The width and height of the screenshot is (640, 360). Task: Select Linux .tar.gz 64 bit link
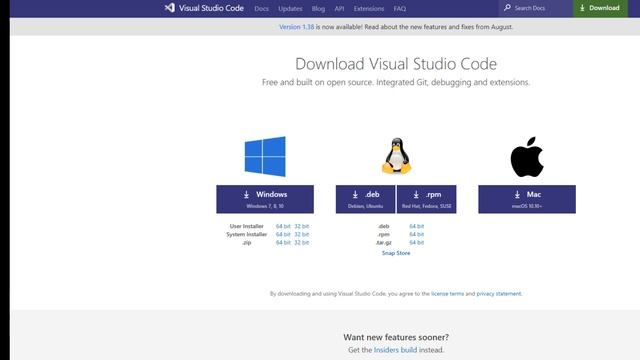coord(417,242)
